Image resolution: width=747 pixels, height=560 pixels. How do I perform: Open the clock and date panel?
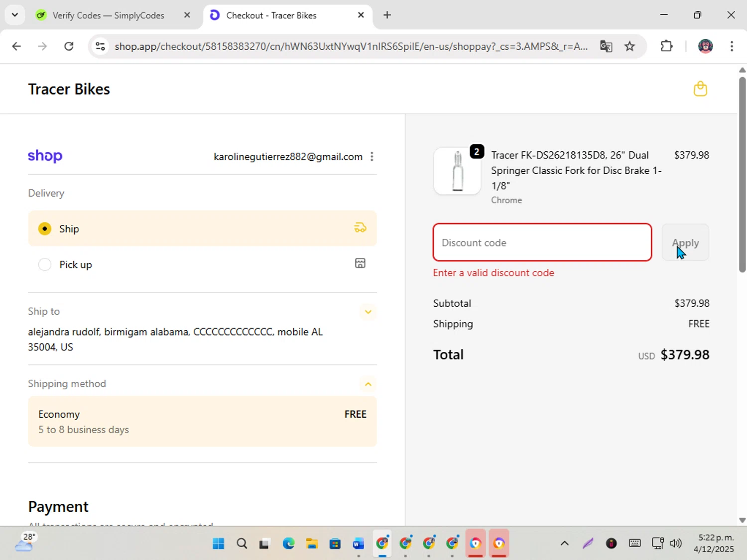(714, 543)
